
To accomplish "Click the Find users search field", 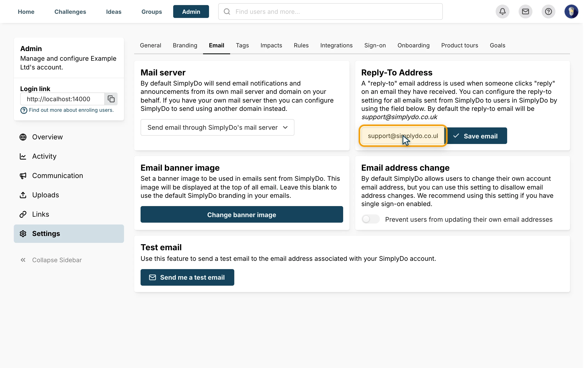I will pos(330,11).
